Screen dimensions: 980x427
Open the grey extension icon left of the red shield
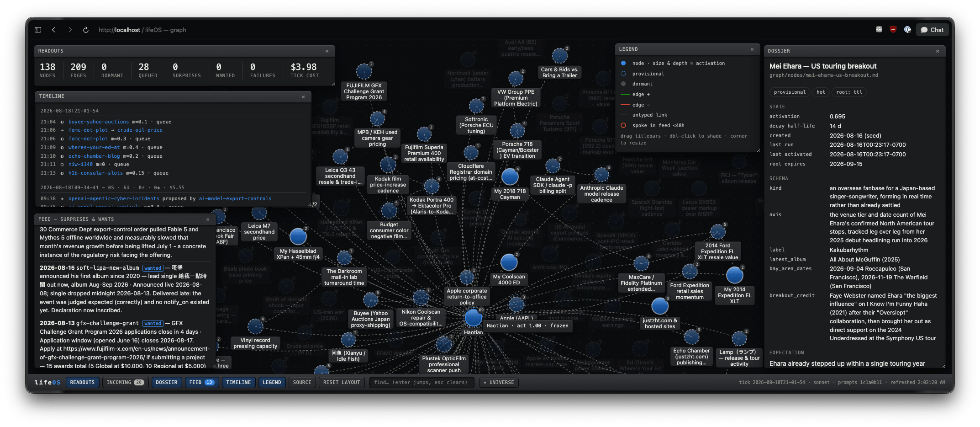879,30
